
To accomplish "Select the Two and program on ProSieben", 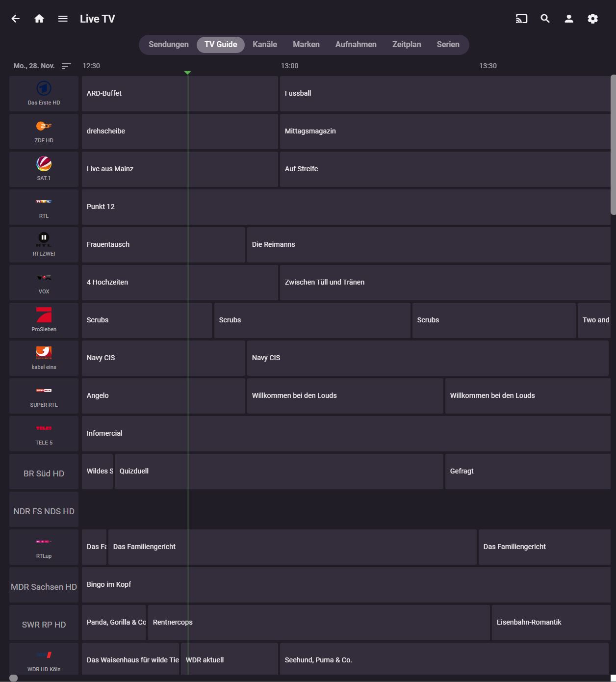I will (x=594, y=320).
